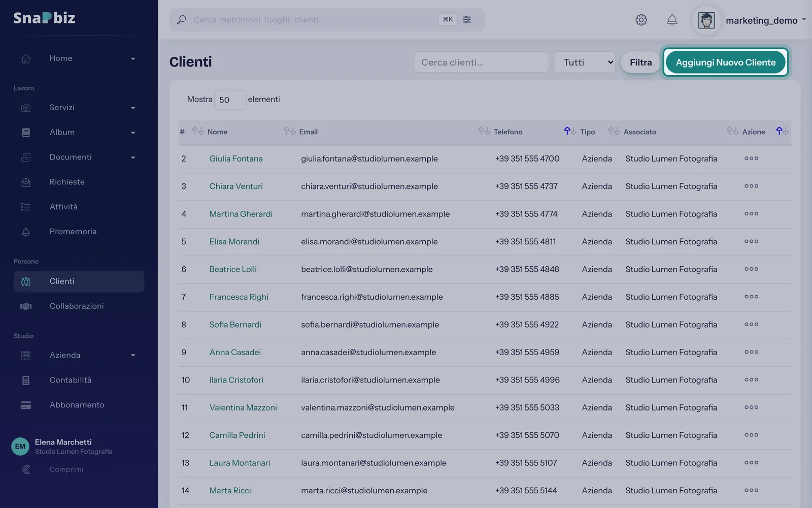This screenshot has width=812, height=508.
Task: Open notifications bell icon
Action: tap(672, 20)
